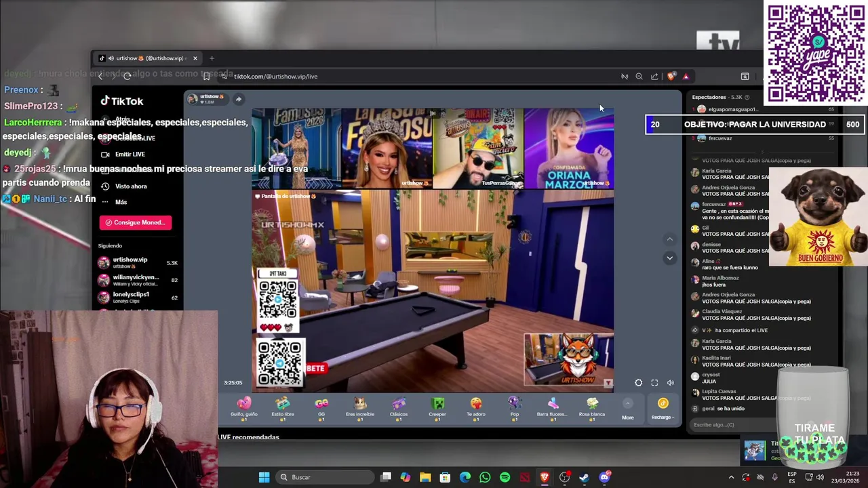Send the Clásicos radio gift

tap(399, 408)
